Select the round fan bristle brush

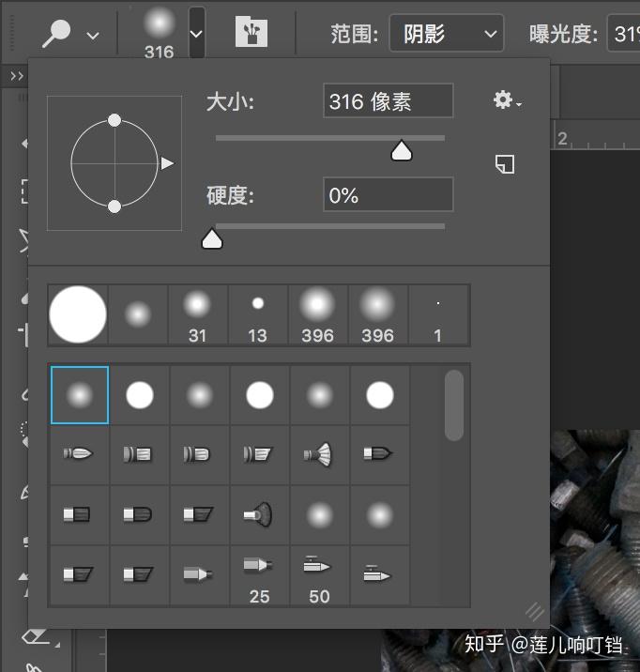[x=320, y=454]
